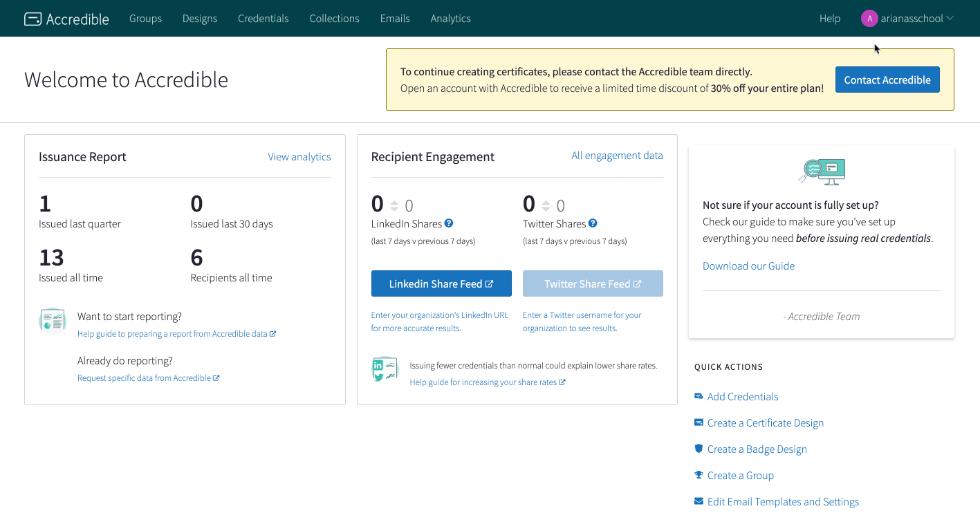Click the magnifier and monitor setup illustration
The image size is (980, 522).
coord(822,171)
